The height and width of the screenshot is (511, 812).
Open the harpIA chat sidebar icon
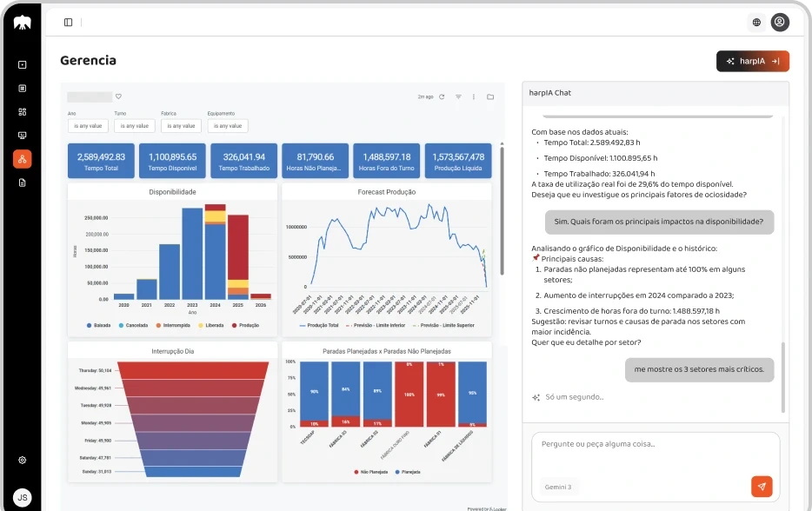pyautogui.click(x=22, y=159)
